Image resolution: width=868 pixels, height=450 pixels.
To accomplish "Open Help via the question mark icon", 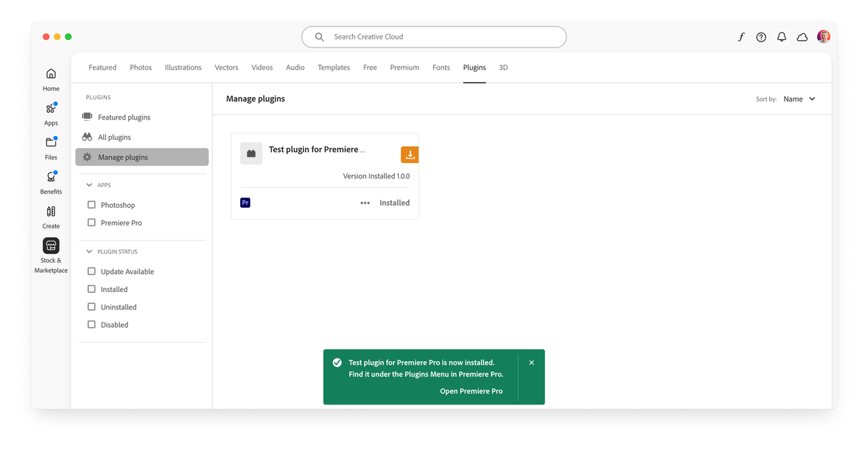I will click(x=761, y=37).
